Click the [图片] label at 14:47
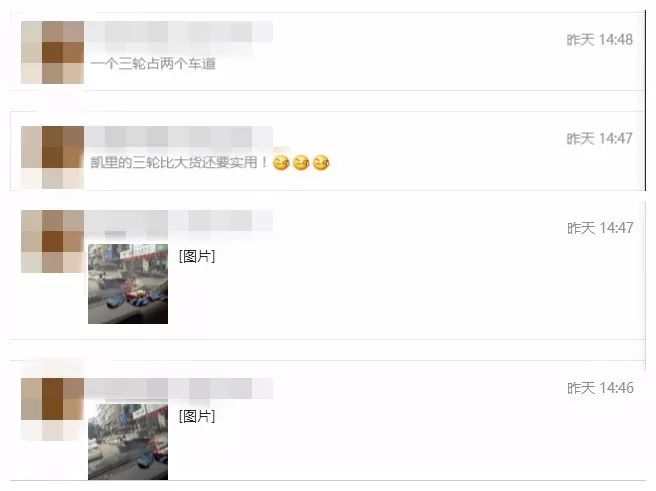 pyautogui.click(x=197, y=256)
